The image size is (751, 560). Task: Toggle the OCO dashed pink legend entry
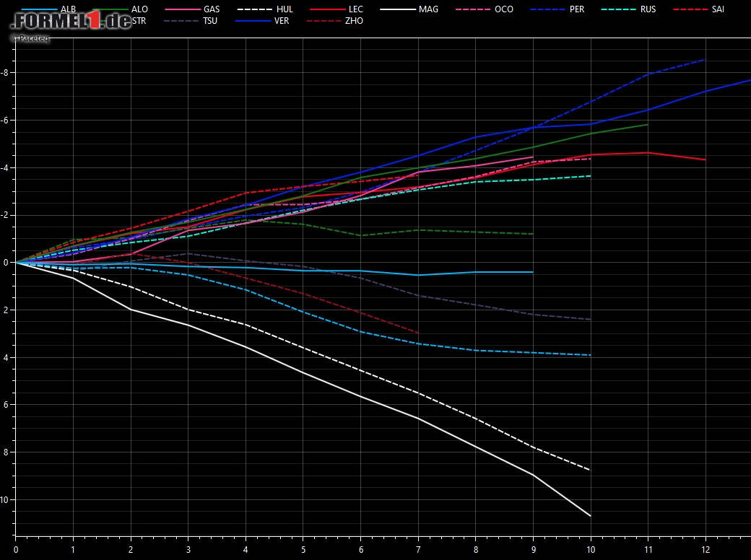[x=485, y=9]
